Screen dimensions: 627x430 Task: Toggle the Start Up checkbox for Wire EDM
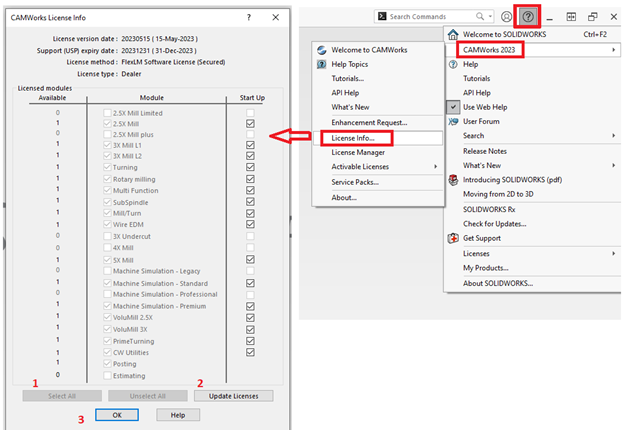coord(250,224)
